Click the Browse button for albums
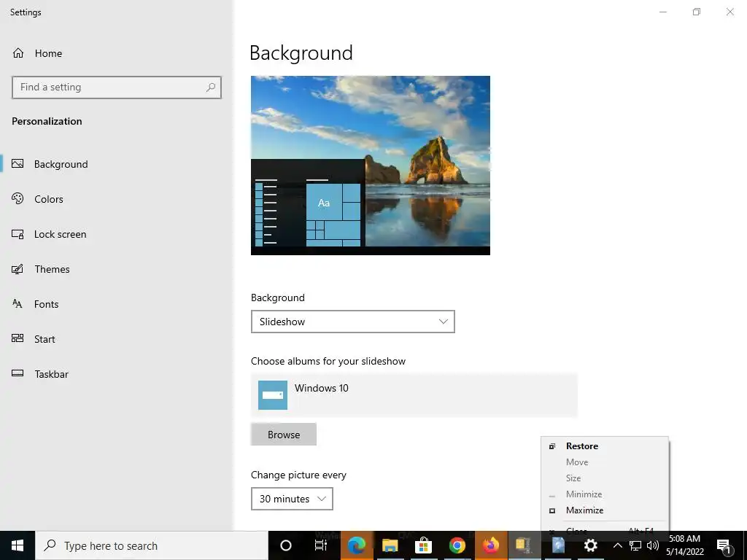 [x=284, y=435]
